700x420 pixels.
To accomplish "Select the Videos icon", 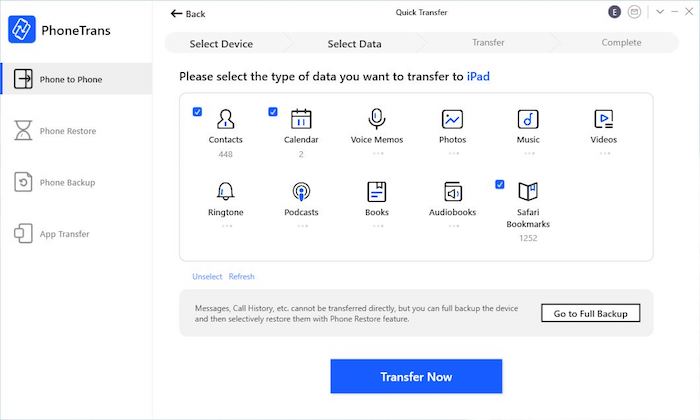I will tap(603, 119).
